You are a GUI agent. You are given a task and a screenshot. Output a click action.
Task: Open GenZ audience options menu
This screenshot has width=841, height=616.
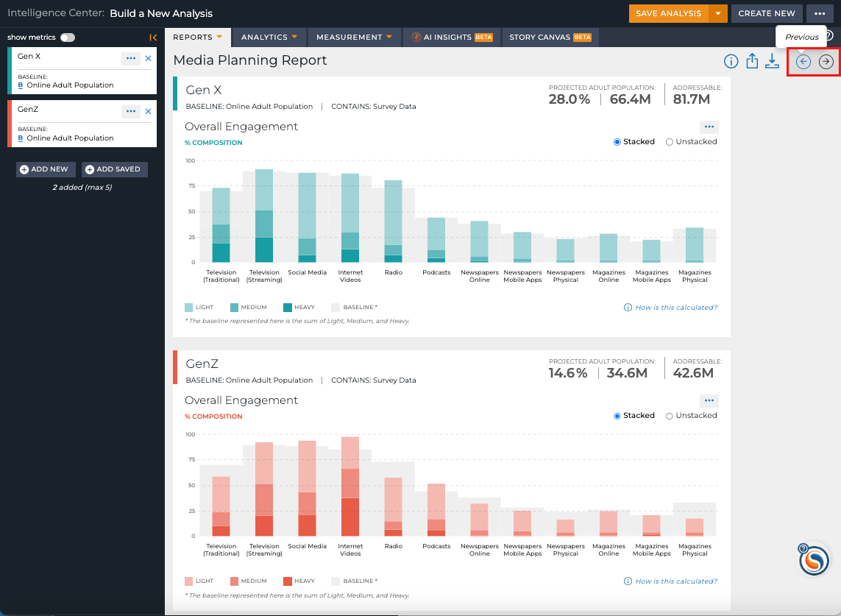click(x=131, y=111)
